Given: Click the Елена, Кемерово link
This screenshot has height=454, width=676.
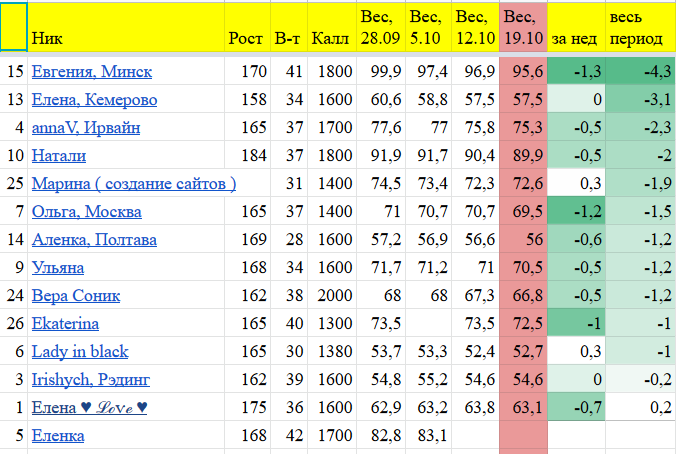Looking at the screenshot, I should [x=94, y=100].
